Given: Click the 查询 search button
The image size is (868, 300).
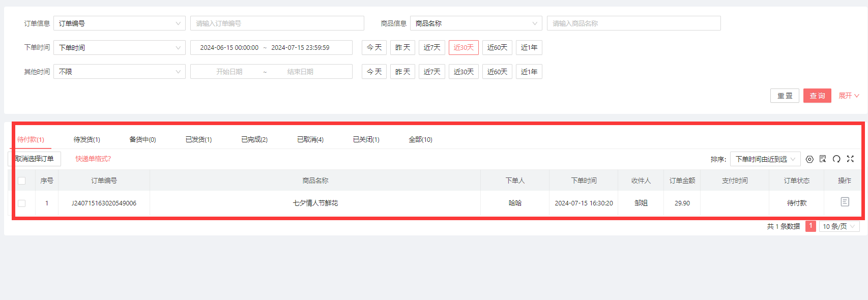Looking at the screenshot, I should [817, 96].
